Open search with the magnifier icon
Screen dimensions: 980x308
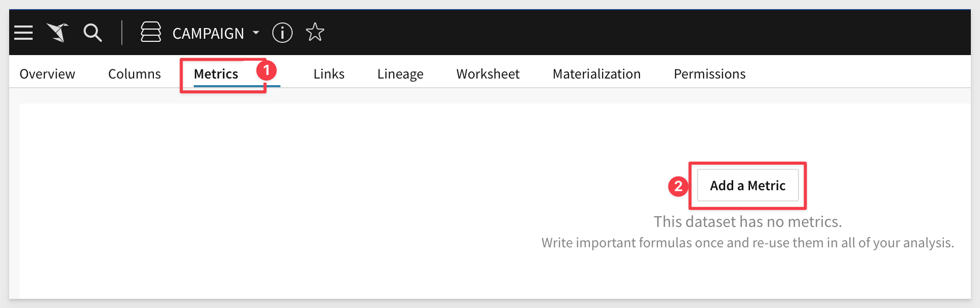(x=93, y=33)
